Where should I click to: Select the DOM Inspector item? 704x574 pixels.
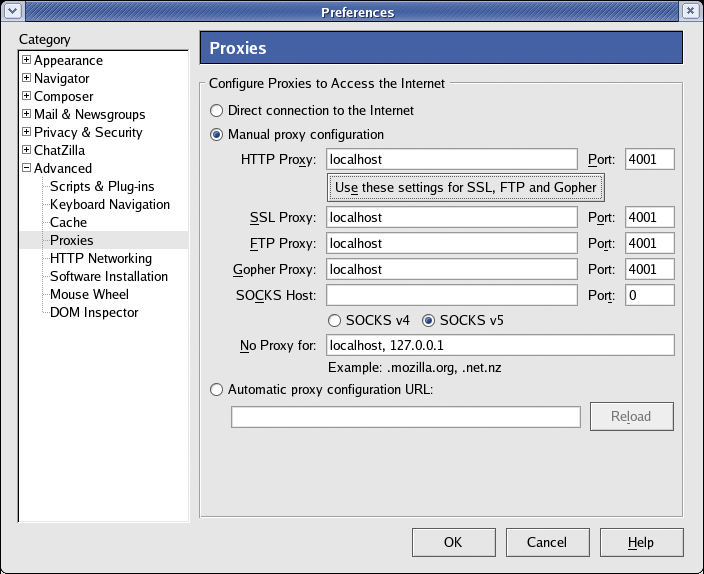[94, 312]
